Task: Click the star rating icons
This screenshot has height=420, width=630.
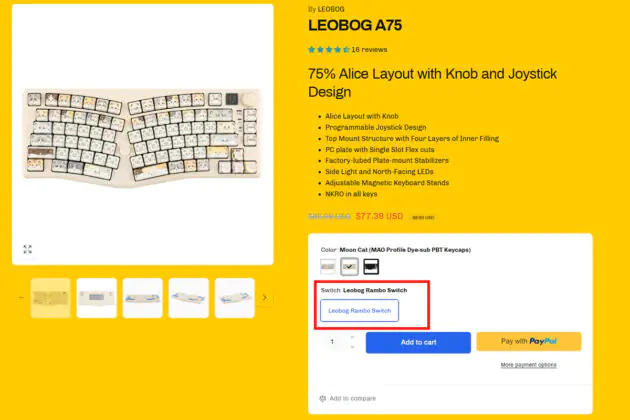Action: point(329,50)
